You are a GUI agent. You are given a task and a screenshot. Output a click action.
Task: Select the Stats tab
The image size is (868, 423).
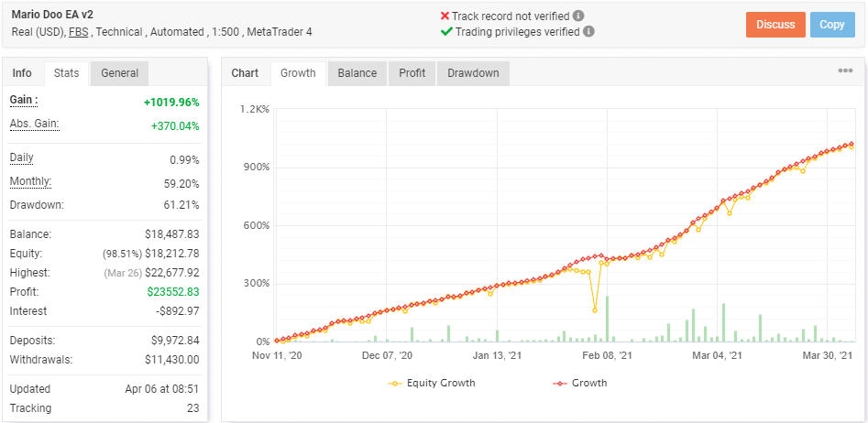click(66, 73)
